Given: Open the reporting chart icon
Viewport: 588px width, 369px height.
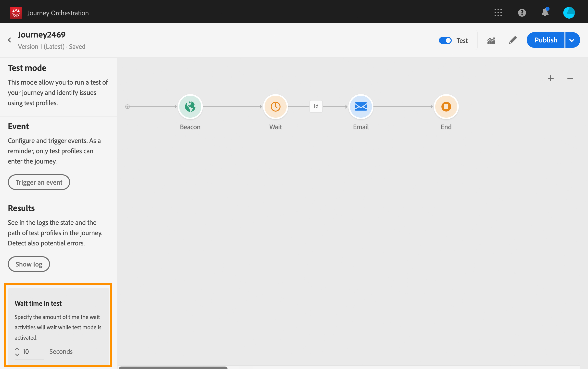Looking at the screenshot, I should click(x=491, y=40).
